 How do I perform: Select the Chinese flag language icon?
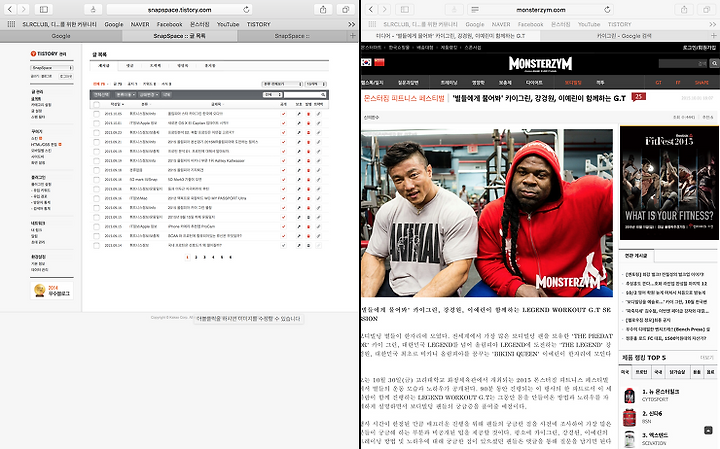point(379,62)
